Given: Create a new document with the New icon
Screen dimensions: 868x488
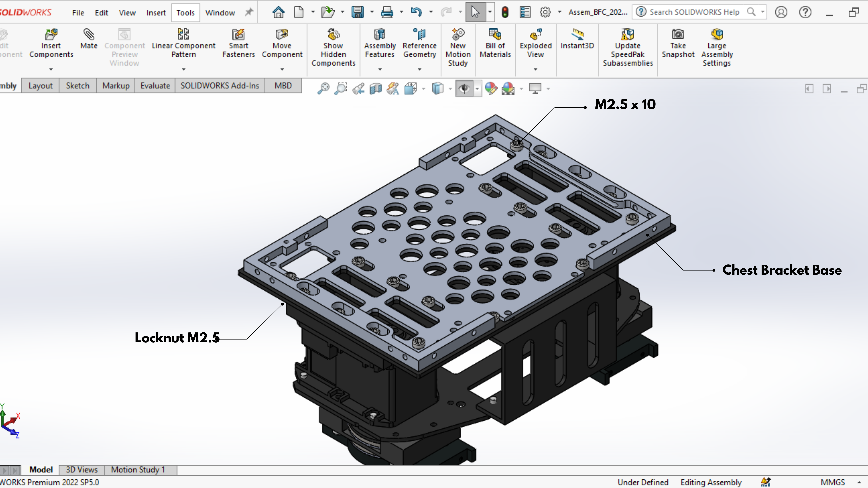Looking at the screenshot, I should pos(299,12).
